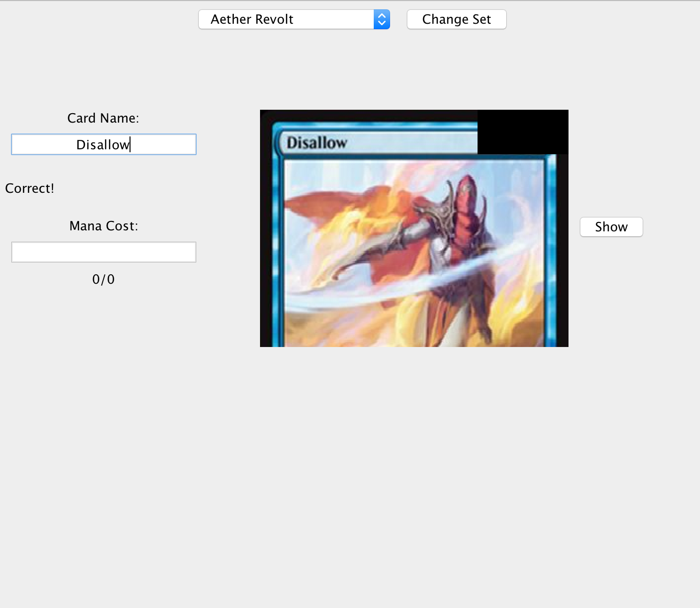Click the Card Name label
Viewport: 700px width, 608px height.
coord(103,118)
